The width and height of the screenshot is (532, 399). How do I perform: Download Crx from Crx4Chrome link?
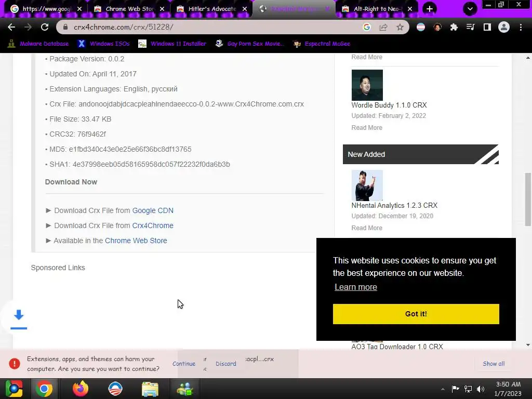[153, 225]
